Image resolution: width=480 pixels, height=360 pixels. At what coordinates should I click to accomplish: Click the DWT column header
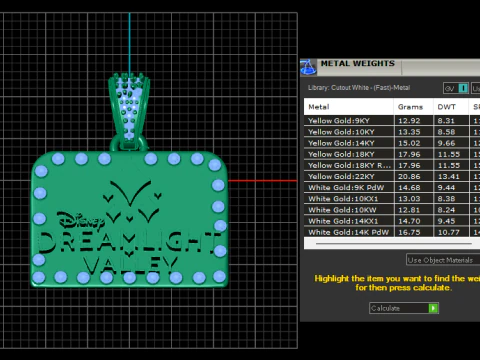(x=451, y=107)
